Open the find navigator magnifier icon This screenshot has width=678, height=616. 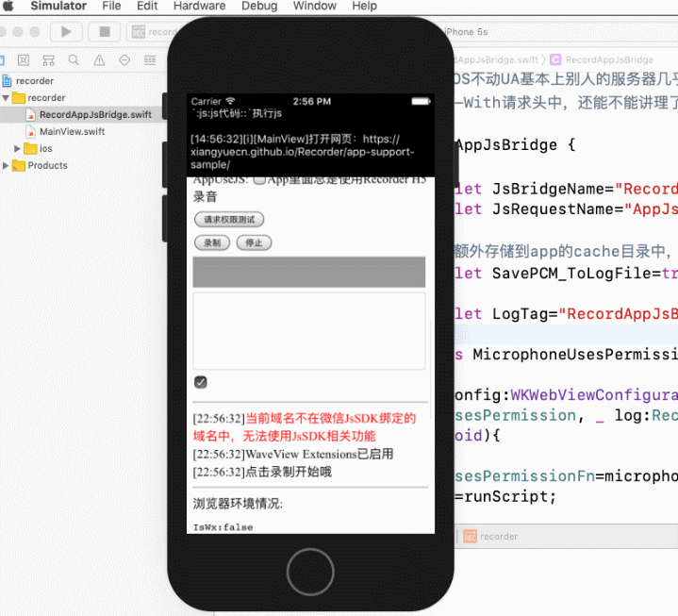click(x=74, y=60)
